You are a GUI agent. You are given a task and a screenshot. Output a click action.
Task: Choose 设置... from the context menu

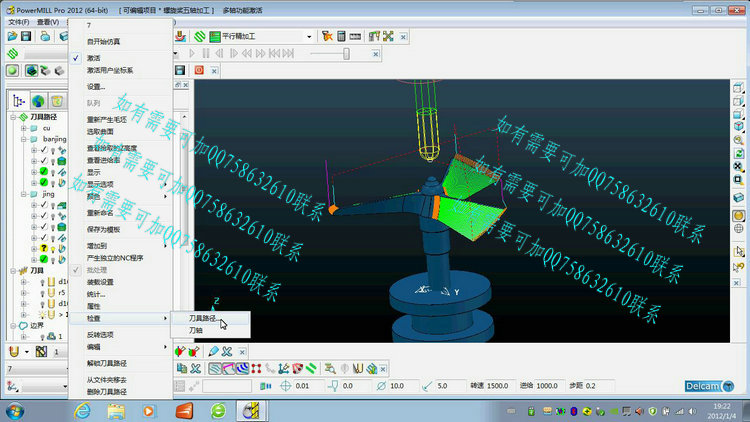96,87
